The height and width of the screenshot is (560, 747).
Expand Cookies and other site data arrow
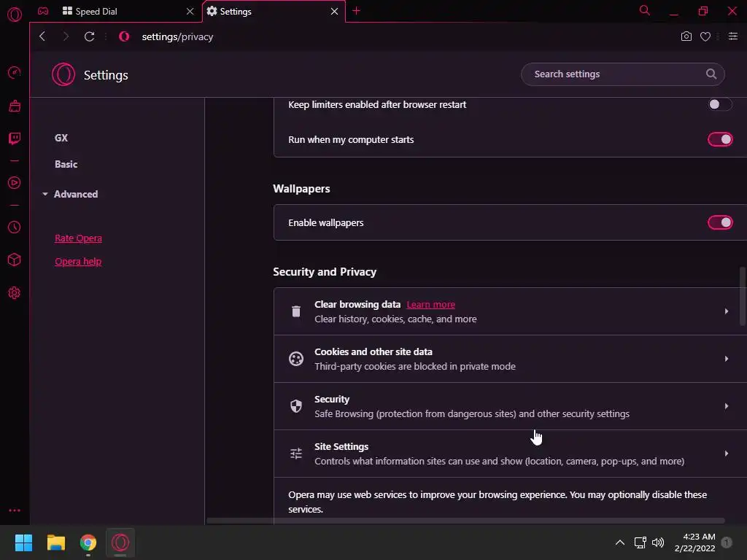[x=727, y=359]
